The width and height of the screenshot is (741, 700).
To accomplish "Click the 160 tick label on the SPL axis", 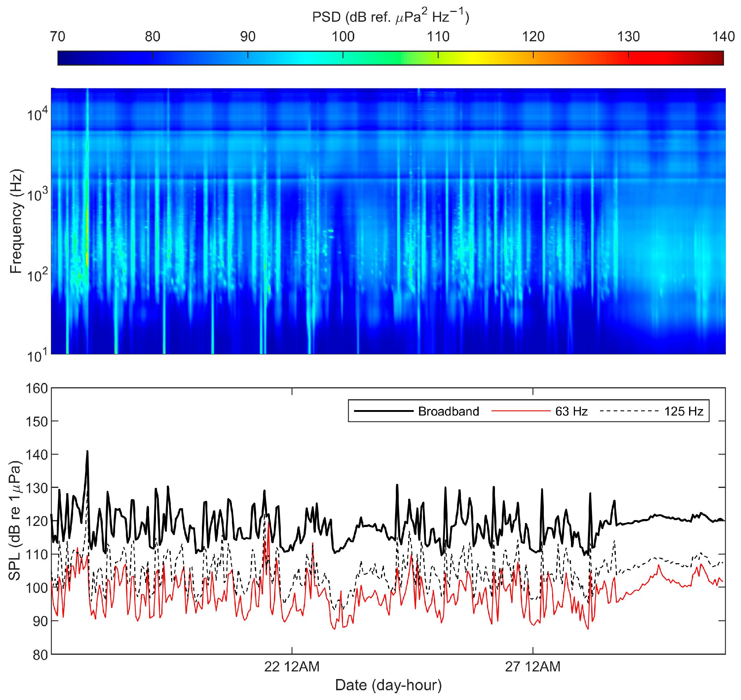I will (37, 388).
